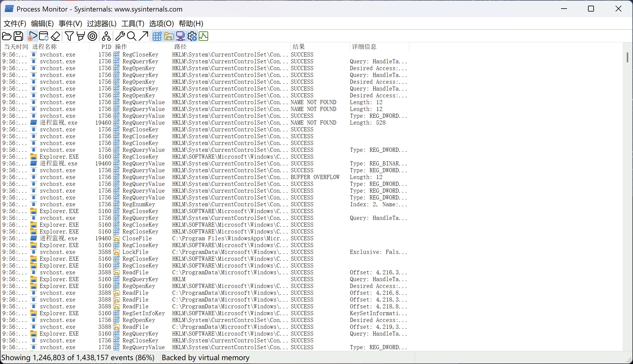633x364 pixels.
Task: Open the Highlight dialog on the toolbar
Action: [81, 36]
